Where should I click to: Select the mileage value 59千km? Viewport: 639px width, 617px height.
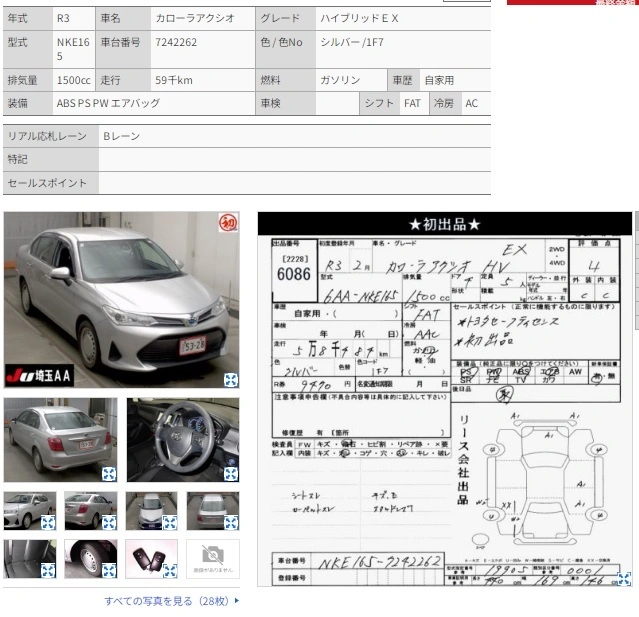point(174,80)
